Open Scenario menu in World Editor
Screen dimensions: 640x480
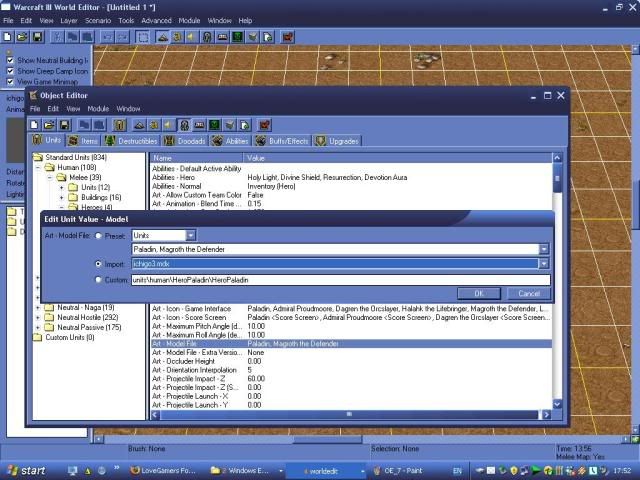[x=98, y=20]
